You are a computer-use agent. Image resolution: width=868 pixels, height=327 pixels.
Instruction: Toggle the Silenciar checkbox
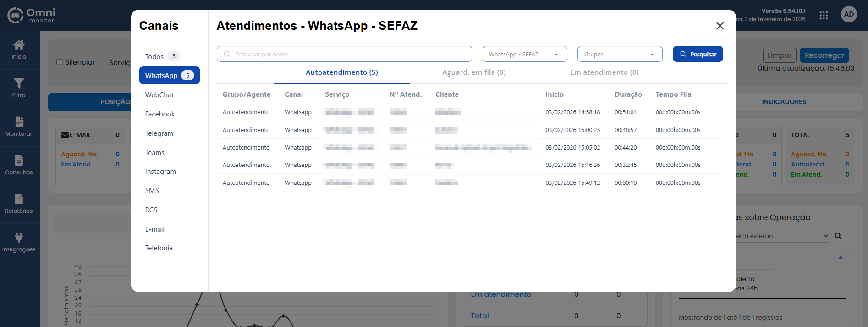tap(60, 62)
